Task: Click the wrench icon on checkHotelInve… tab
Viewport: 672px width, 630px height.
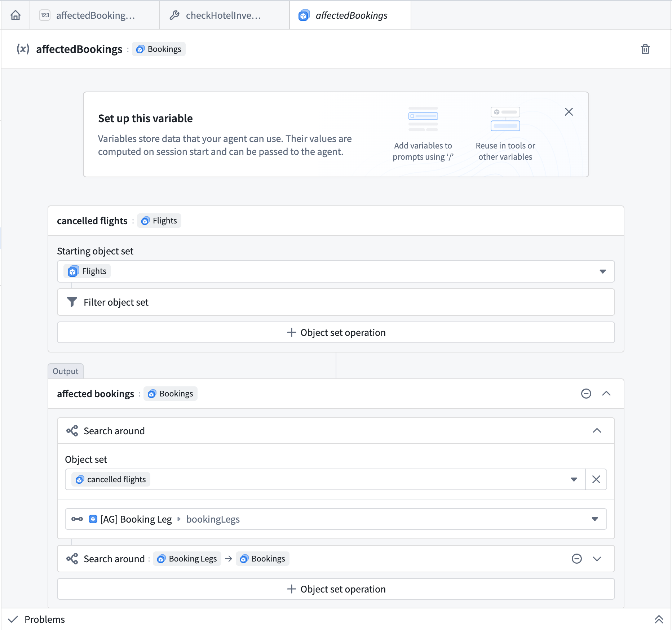Action: coord(174,15)
